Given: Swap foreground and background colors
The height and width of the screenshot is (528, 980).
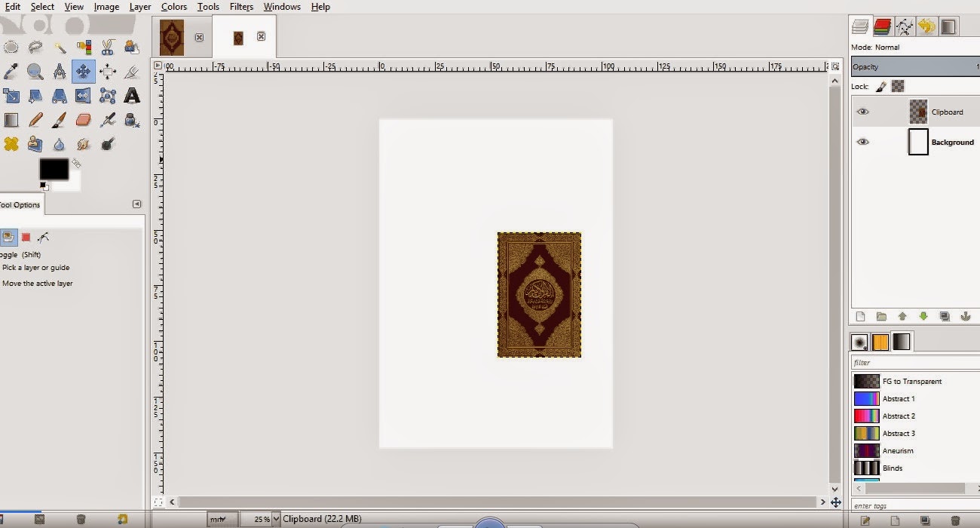Looking at the screenshot, I should [76, 163].
